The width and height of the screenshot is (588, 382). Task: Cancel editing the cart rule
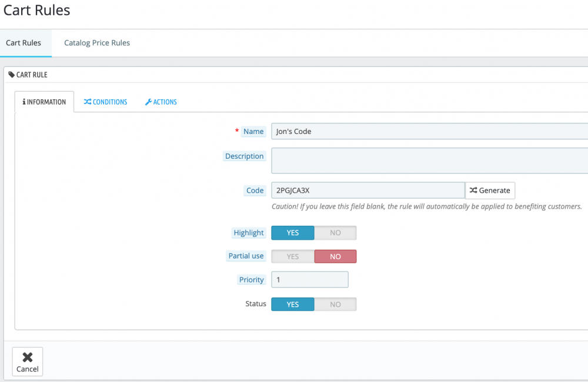[x=28, y=362]
